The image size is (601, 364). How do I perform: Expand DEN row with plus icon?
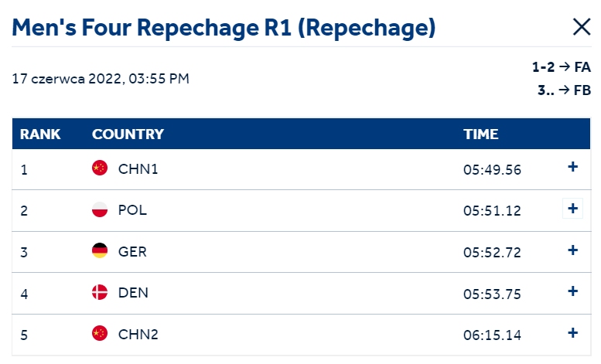point(572,291)
